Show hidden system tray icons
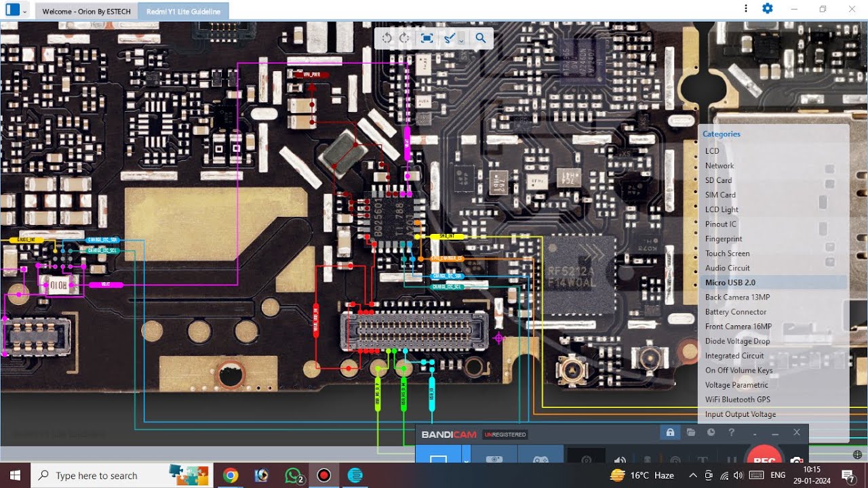 click(x=693, y=476)
